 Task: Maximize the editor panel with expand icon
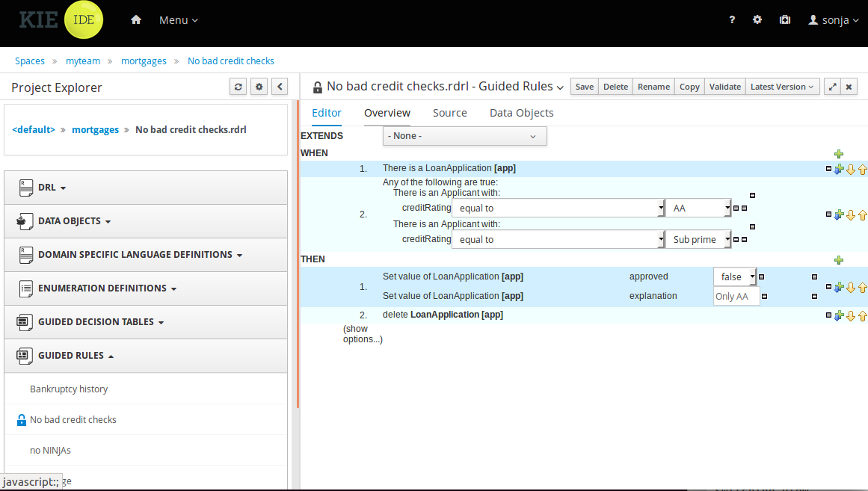pyautogui.click(x=831, y=87)
